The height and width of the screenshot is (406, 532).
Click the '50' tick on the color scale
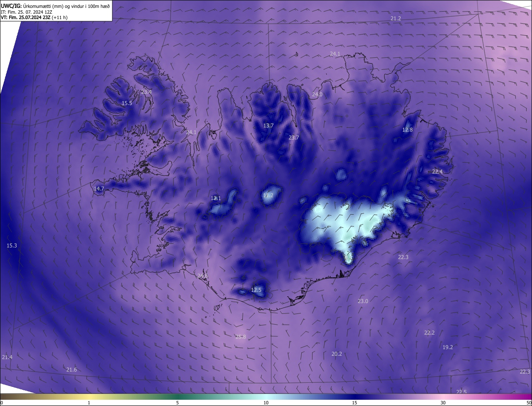(x=529, y=403)
